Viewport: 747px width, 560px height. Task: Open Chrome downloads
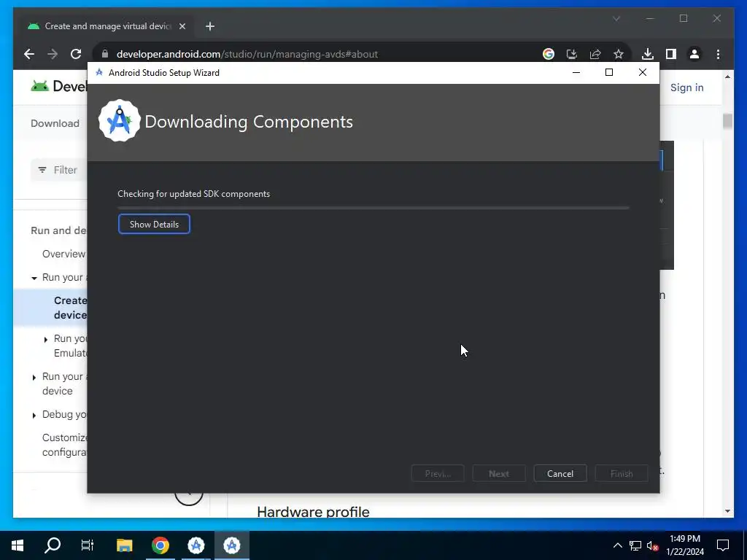coord(648,54)
